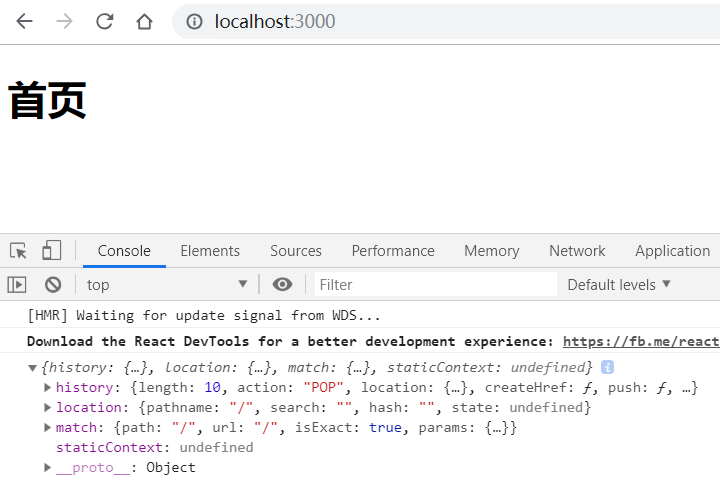Click the blue info badge on the object

pos(607,367)
